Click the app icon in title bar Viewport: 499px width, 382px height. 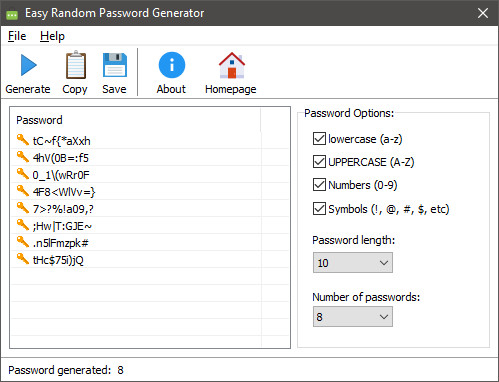pyautogui.click(x=12, y=14)
